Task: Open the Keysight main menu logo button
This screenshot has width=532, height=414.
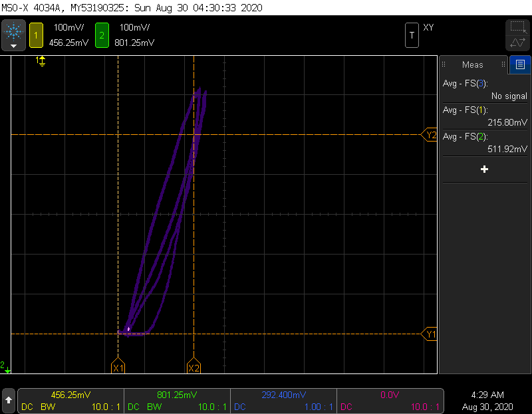Action: [13, 35]
